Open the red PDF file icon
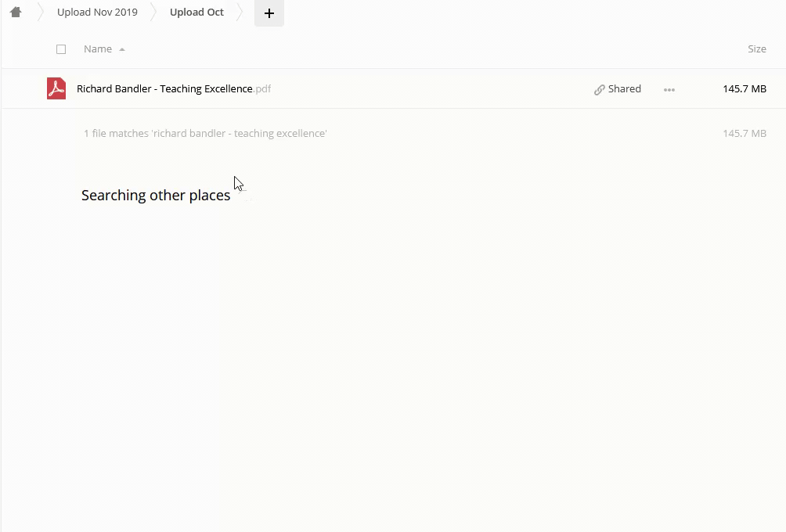786x532 pixels. (x=56, y=88)
